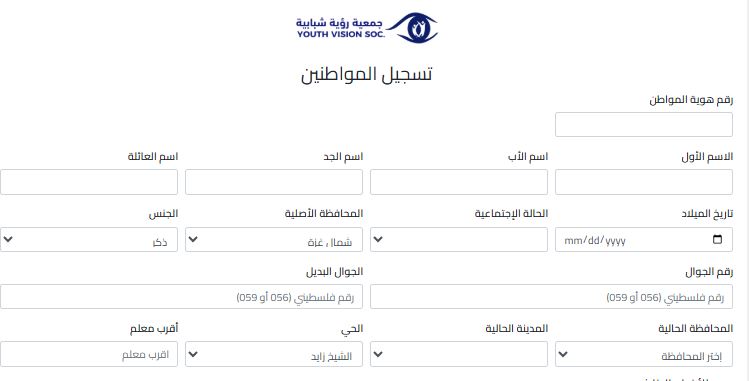The height and width of the screenshot is (381, 749).
Task: Click the الجوال البديل alternate phone field
Action: pos(182,296)
